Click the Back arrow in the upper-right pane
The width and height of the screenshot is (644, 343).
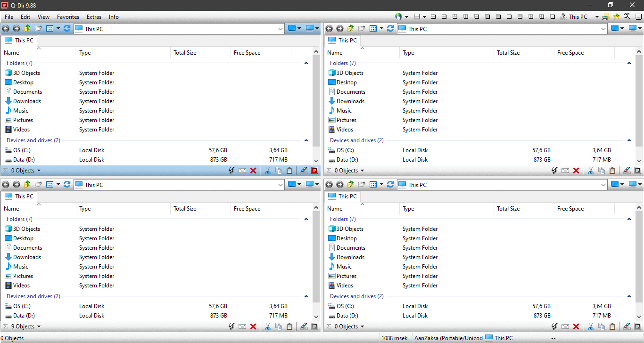click(x=329, y=29)
